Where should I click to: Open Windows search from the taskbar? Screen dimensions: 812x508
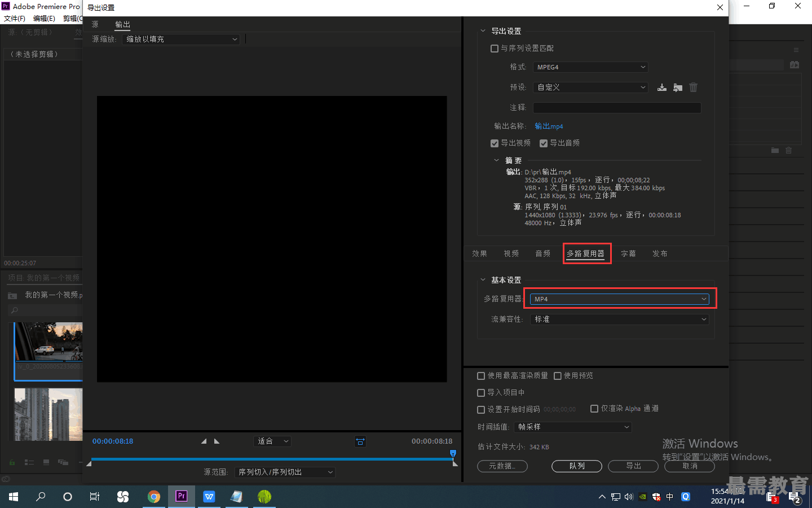[x=41, y=497]
